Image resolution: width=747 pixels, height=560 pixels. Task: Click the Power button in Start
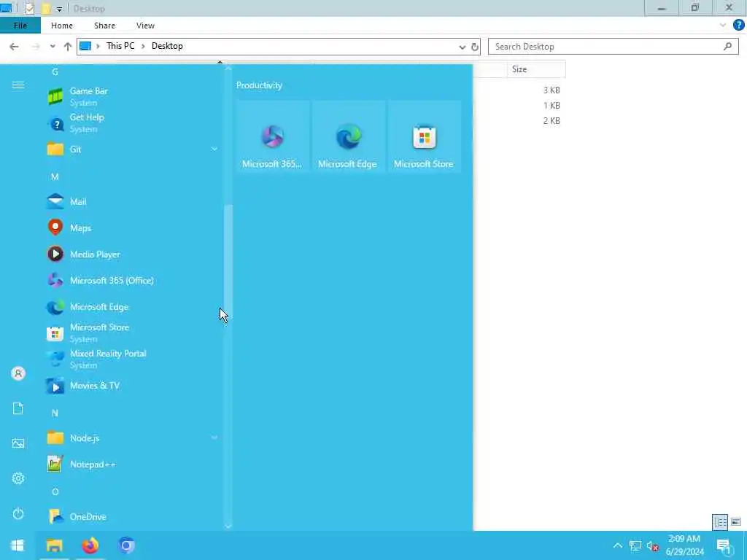coord(18,513)
